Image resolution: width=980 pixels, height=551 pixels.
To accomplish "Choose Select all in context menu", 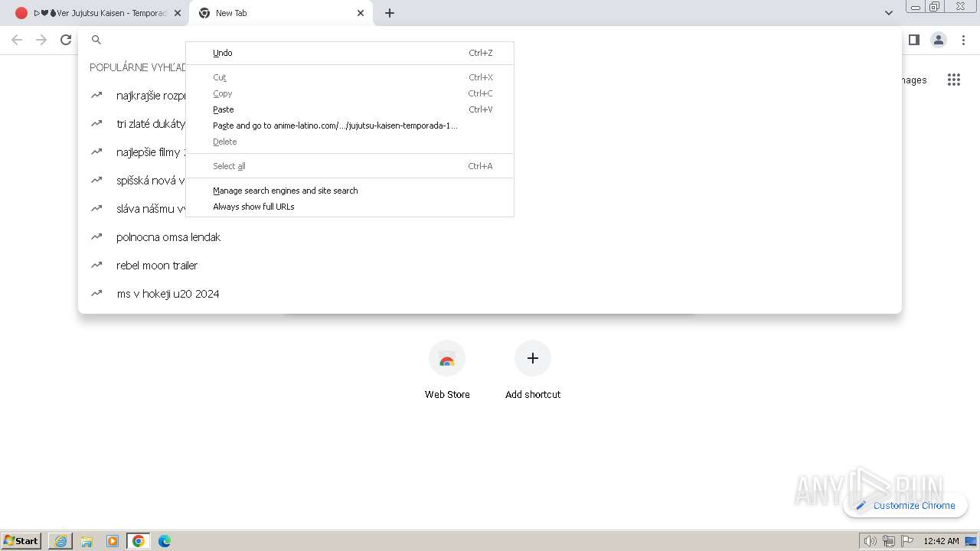I will click(x=350, y=166).
